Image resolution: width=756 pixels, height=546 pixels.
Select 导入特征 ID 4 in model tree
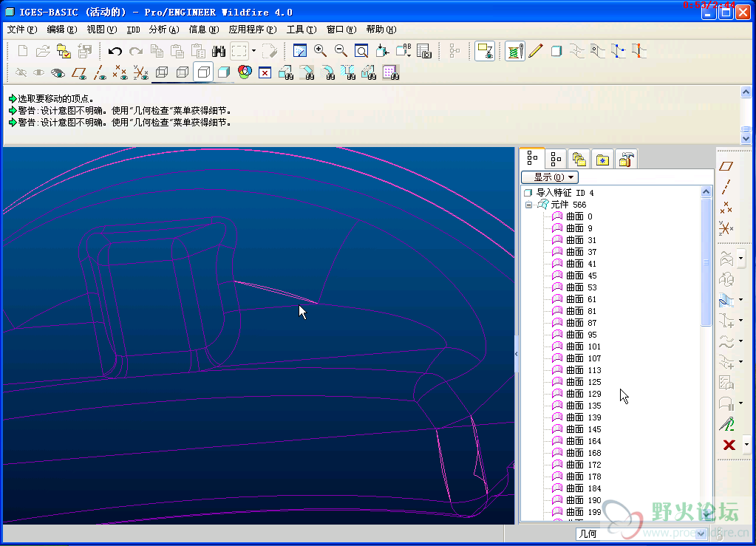(559, 193)
